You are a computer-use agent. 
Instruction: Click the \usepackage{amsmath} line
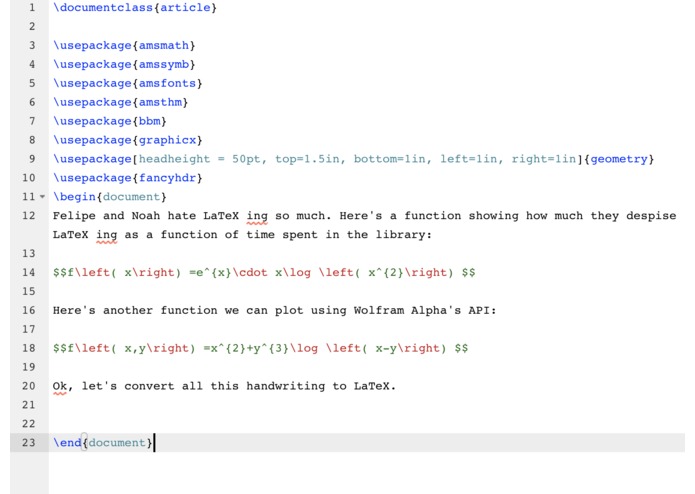[124, 46]
